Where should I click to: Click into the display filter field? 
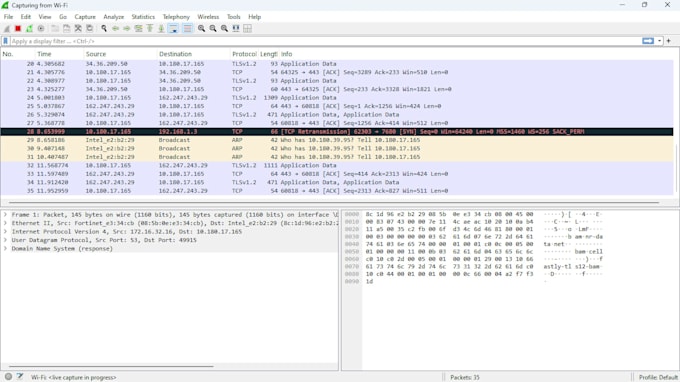325,41
